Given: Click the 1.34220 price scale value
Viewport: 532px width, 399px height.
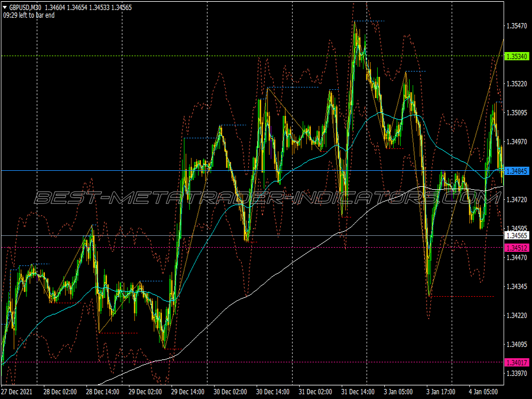Looking at the screenshot, I should pyautogui.click(x=517, y=316).
